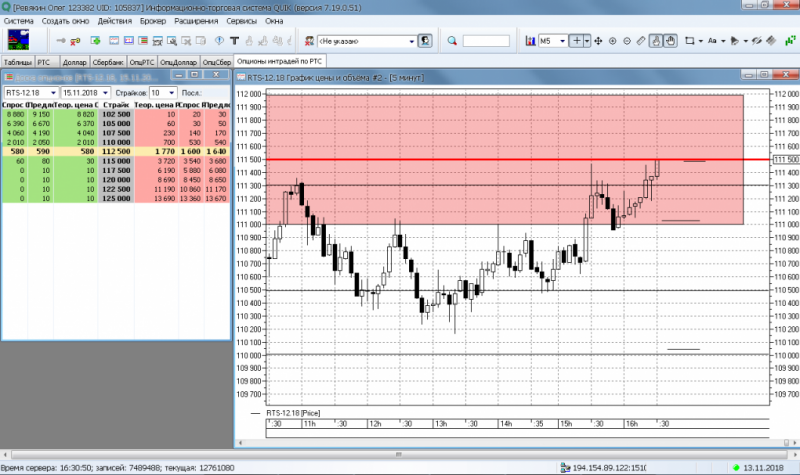This screenshot has width=800, height=475.
Task: Click the magnifying glass search icon
Action: (452, 41)
